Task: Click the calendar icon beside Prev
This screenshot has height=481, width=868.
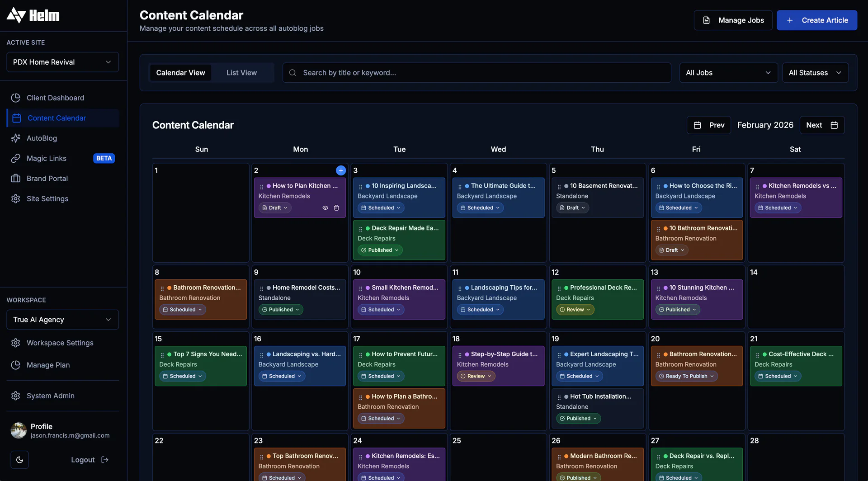Action: tap(698, 125)
